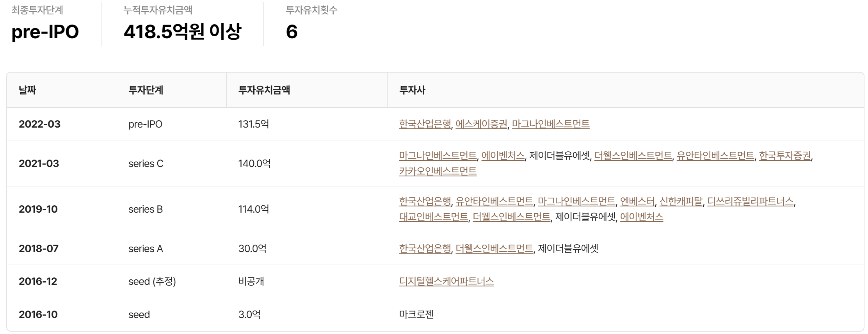Click the 엔베스터 investor link
Screen dimensions: 868x334
pos(637,201)
